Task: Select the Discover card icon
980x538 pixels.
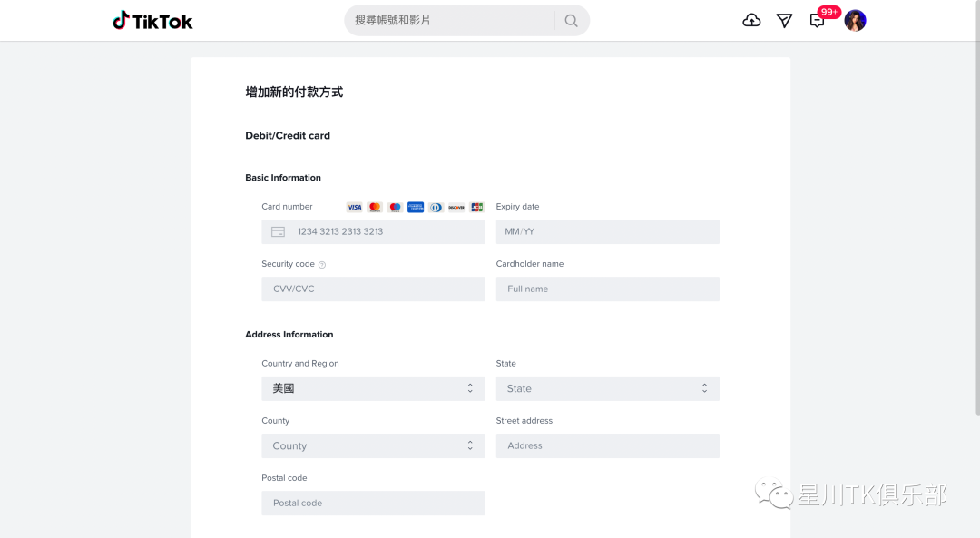Action: (456, 207)
